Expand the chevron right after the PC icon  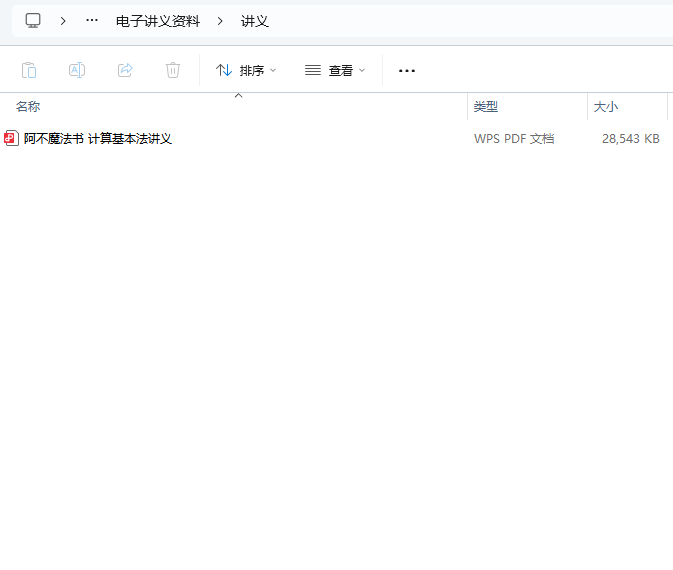click(63, 21)
